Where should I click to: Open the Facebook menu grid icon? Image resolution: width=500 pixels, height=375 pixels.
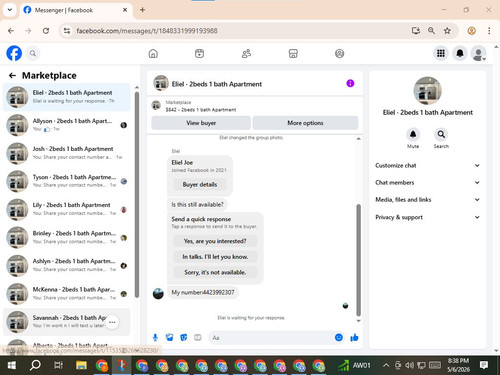(441, 53)
